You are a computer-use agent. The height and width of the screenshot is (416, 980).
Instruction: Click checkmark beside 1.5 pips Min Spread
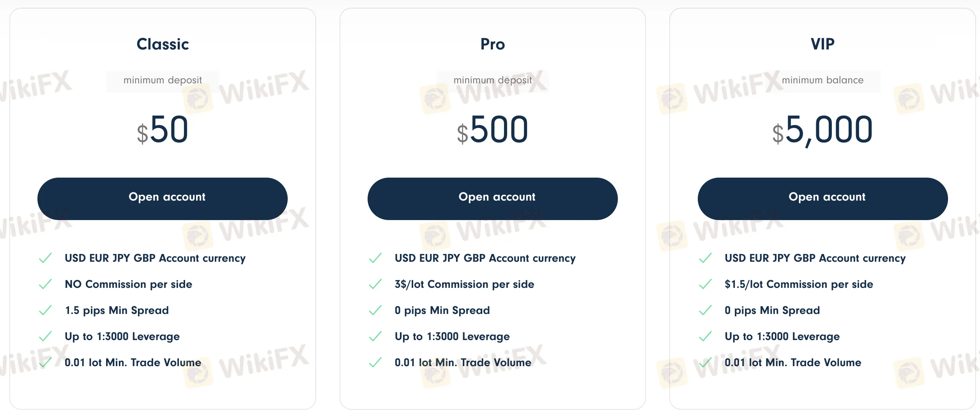pos(45,310)
